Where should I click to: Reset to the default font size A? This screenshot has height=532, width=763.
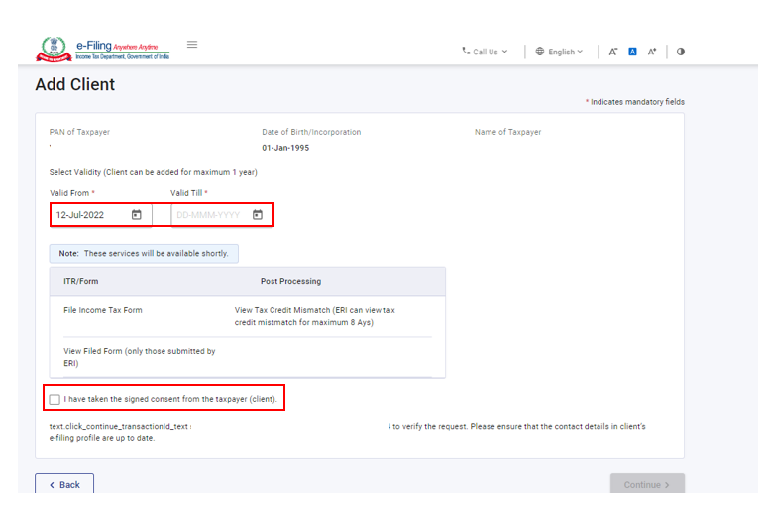click(632, 52)
